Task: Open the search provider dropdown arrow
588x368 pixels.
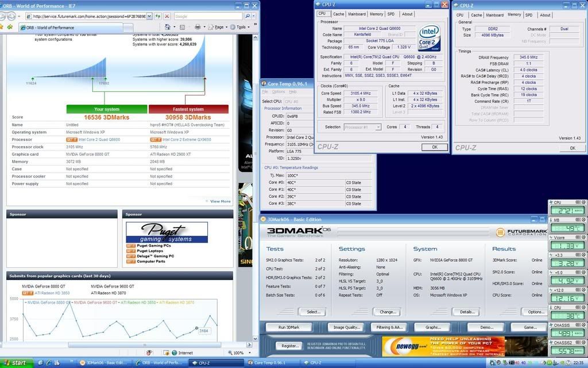Action: coord(254,16)
